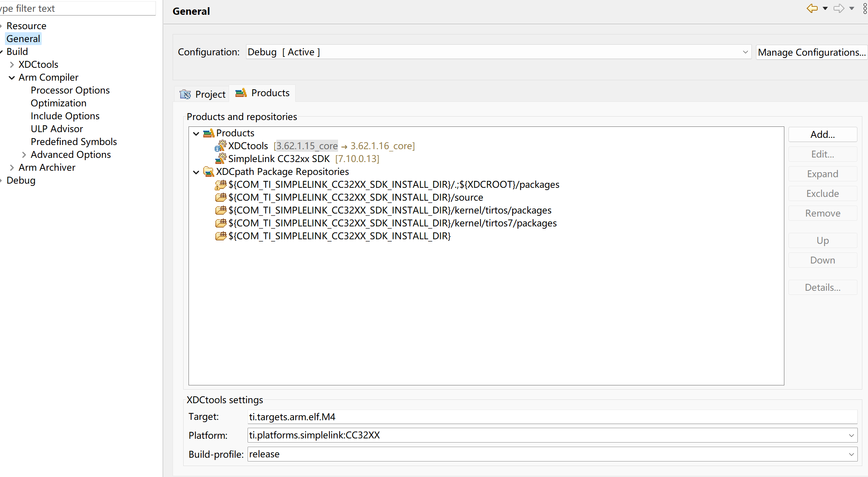Click the XDCtools product gear icon

point(221,146)
